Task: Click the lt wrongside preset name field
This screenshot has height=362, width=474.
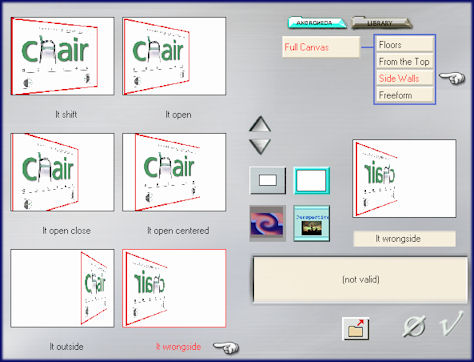Action: click(x=404, y=239)
